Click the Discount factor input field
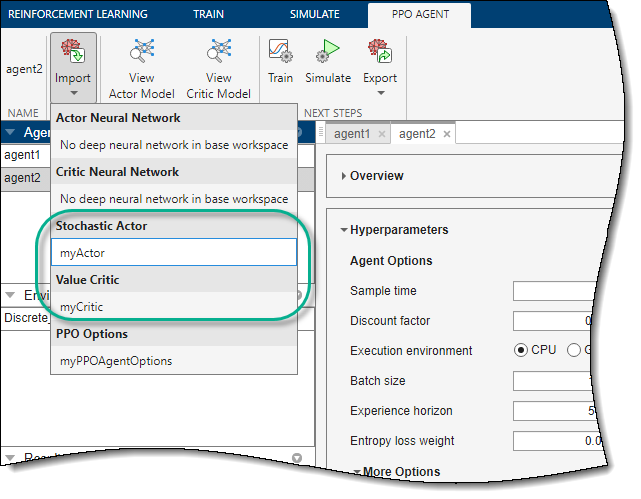This screenshot has height=499, width=641. (x=554, y=320)
